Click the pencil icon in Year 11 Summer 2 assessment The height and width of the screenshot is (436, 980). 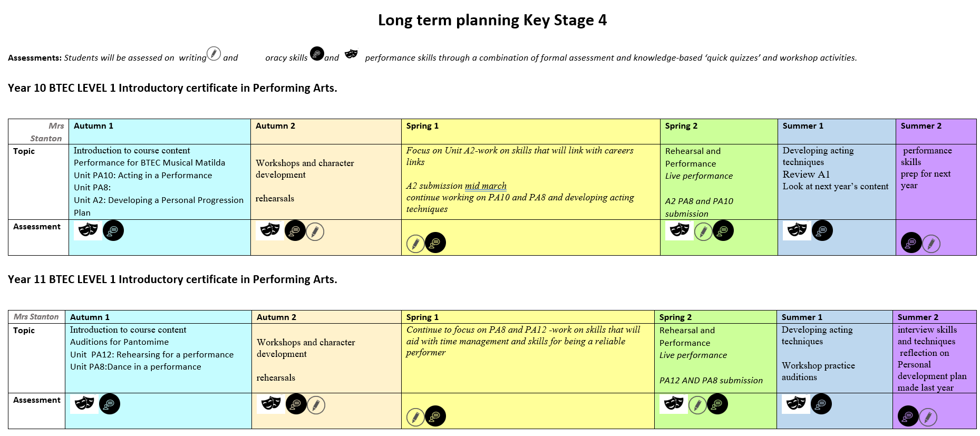coord(928,417)
